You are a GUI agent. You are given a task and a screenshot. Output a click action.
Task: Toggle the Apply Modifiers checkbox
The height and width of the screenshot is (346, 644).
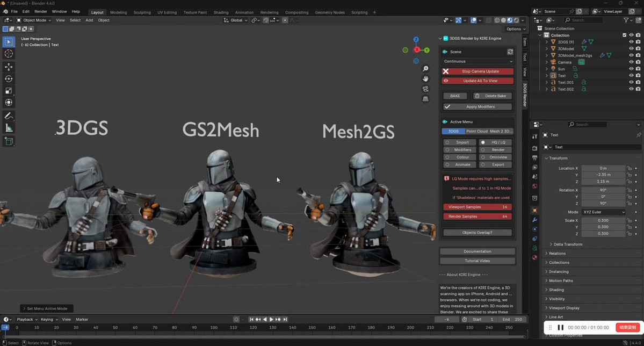(x=477, y=106)
